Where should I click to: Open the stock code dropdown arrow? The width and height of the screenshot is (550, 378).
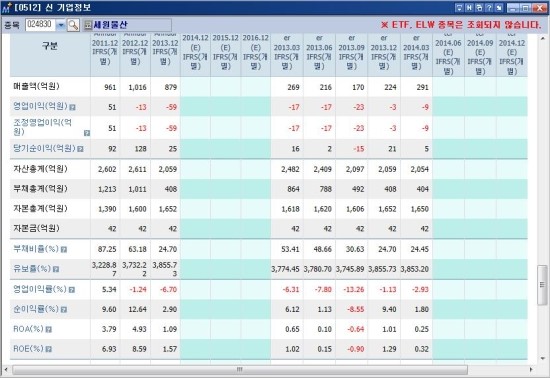[61, 25]
